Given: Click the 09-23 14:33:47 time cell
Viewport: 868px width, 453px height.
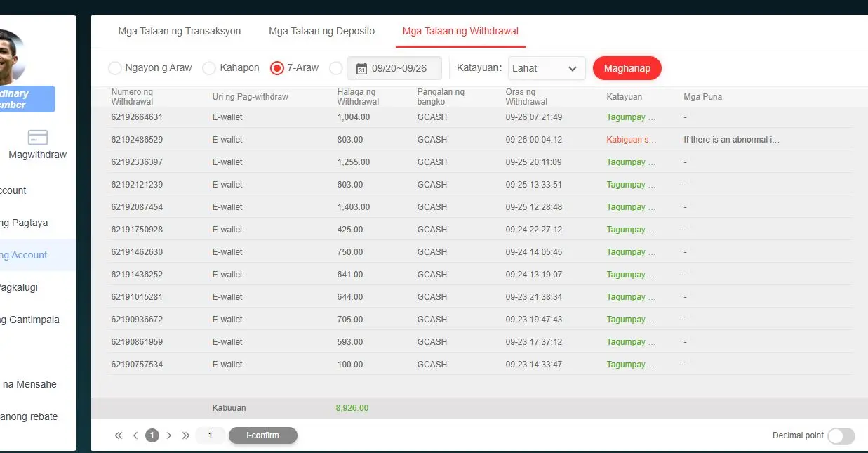Looking at the screenshot, I should pos(534,365).
